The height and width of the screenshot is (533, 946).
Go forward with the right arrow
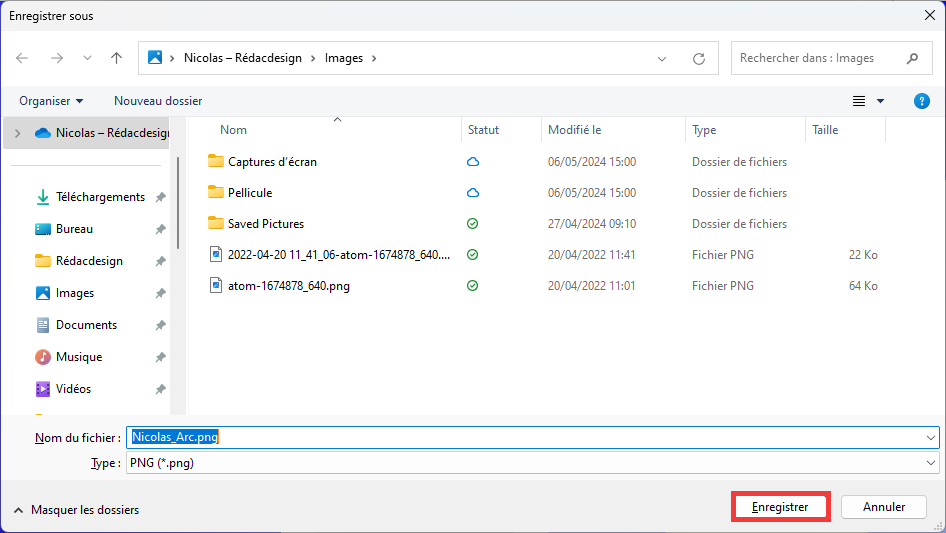point(57,58)
